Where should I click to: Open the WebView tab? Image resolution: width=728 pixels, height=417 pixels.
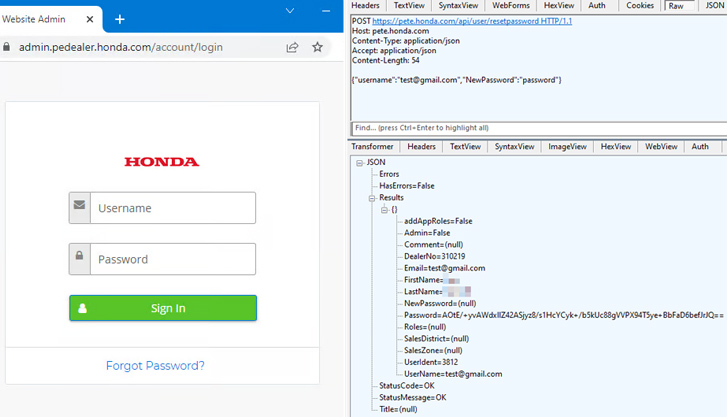coord(661,146)
